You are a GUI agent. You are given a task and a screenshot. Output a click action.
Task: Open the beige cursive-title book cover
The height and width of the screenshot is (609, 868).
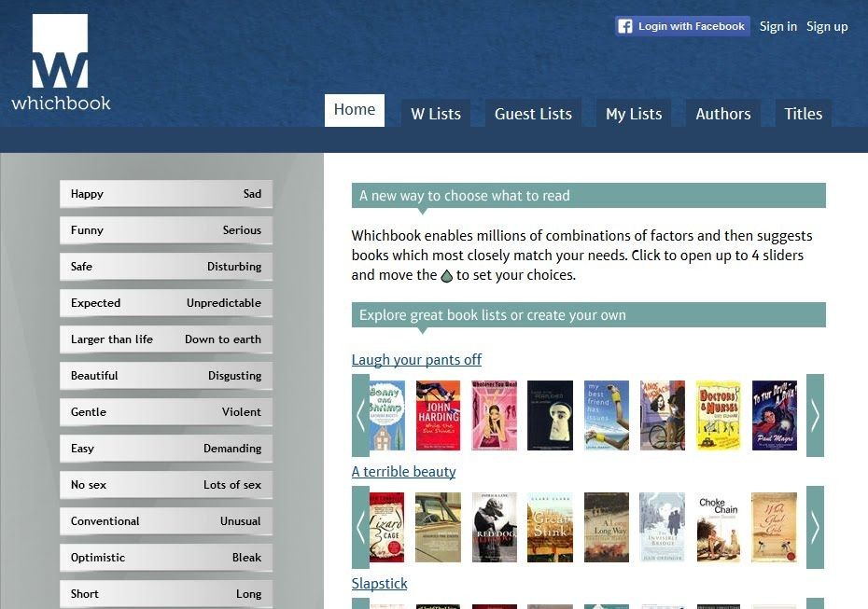point(775,527)
